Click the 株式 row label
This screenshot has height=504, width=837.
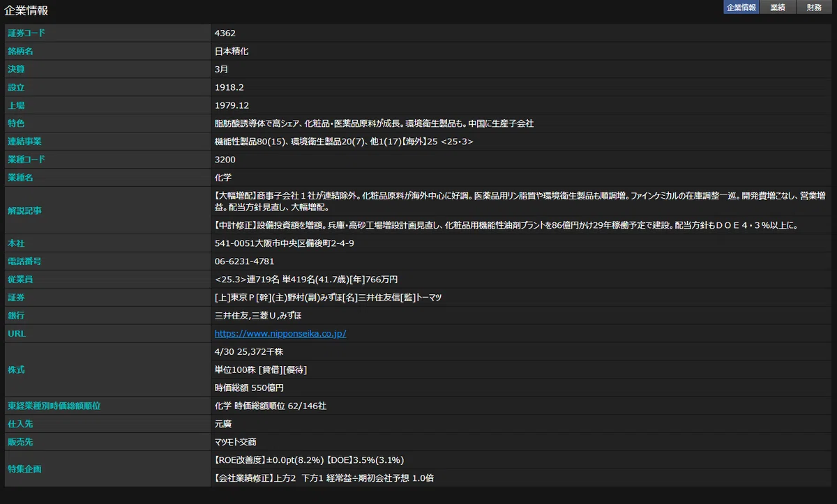tap(16, 369)
